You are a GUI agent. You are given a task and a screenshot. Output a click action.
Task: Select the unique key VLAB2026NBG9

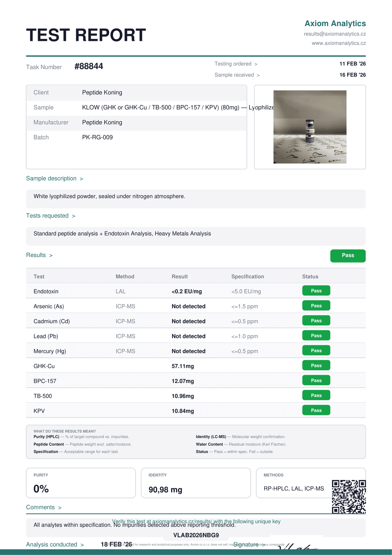tap(196, 535)
